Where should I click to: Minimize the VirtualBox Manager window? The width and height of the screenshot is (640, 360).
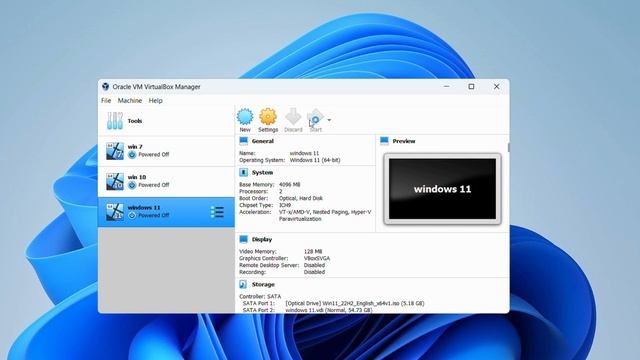(447, 87)
